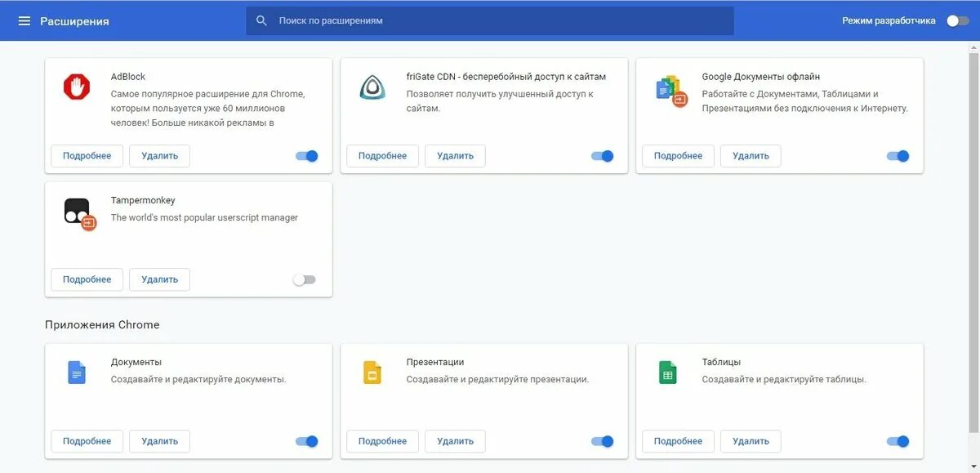Click Удалить for Google Документы офлайн
The height and width of the screenshot is (473, 980).
[751, 156]
